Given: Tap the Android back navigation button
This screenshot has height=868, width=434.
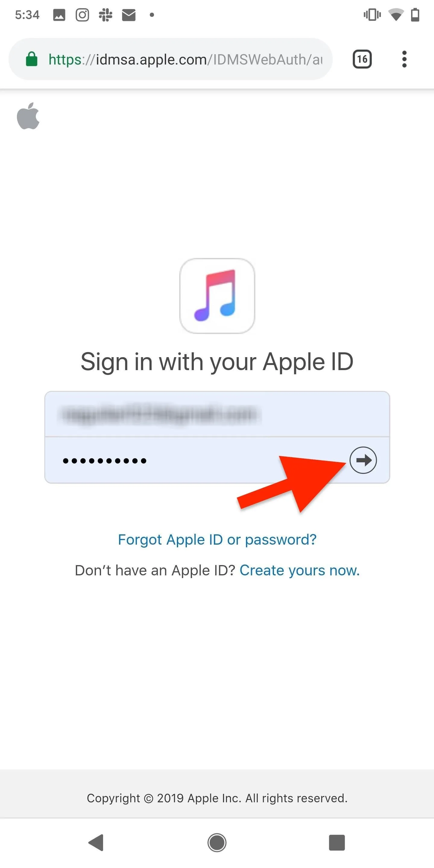Looking at the screenshot, I should point(96,843).
